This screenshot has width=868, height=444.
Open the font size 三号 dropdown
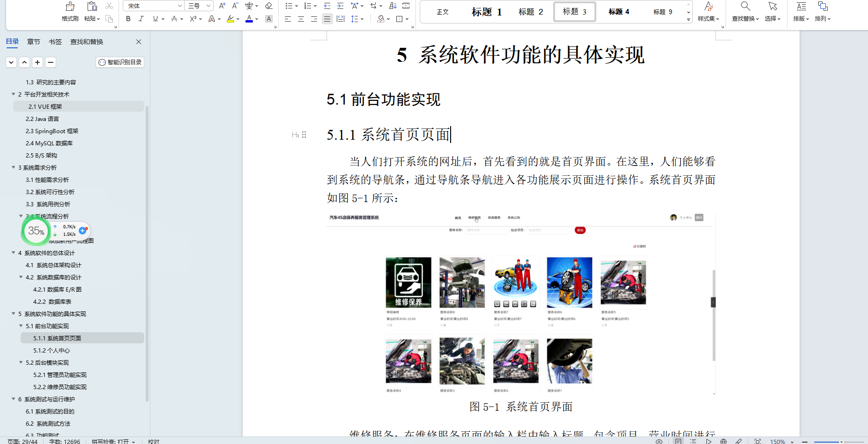pyautogui.click(x=208, y=6)
